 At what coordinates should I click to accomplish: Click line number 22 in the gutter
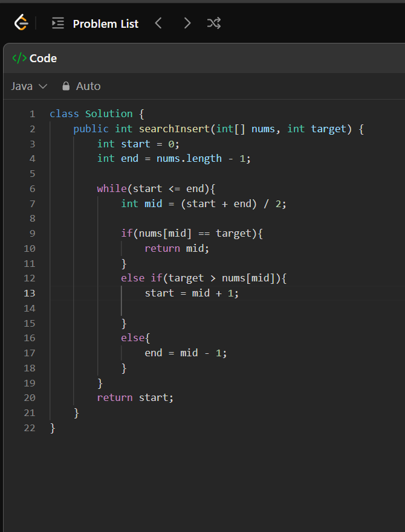[x=30, y=428]
